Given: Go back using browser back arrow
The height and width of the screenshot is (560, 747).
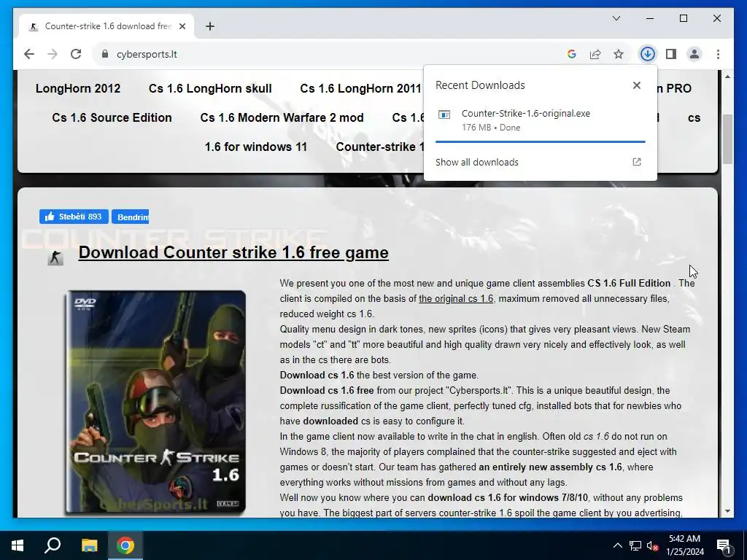Looking at the screenshot, I should [x=29, y=54].
